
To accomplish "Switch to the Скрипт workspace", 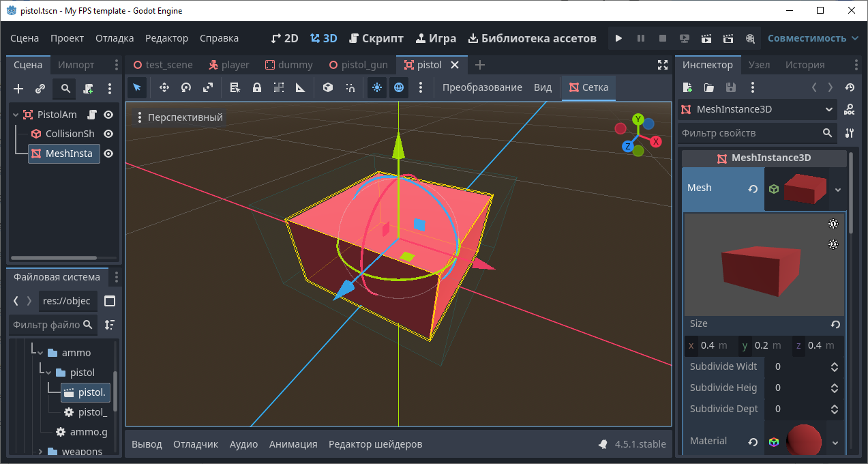I will pyautogui.click(x=376, y=38).
